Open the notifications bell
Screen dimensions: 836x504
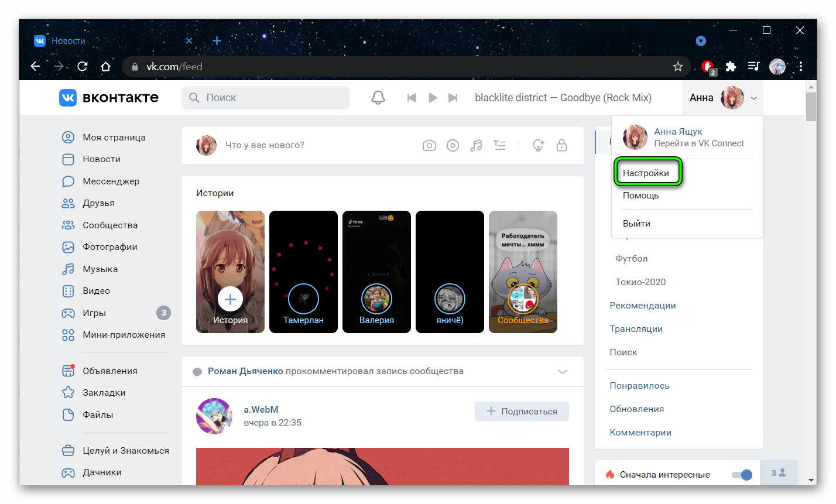tap(378, 98)
